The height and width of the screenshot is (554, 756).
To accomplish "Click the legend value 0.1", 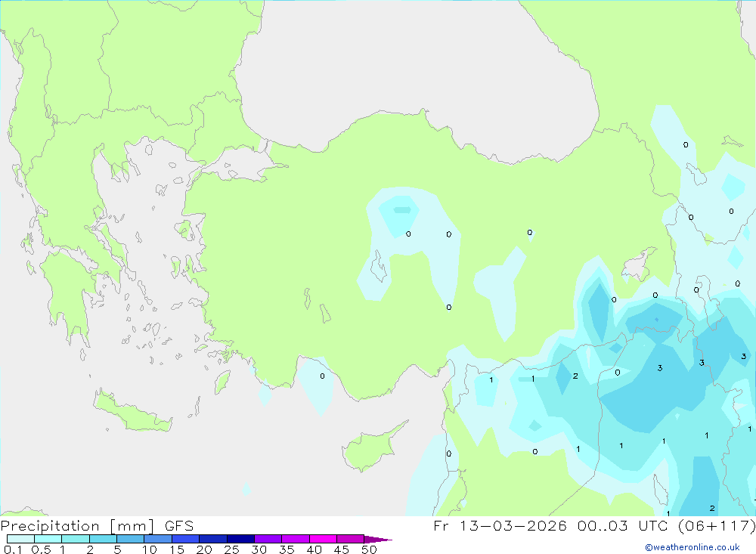I will pos(13,549).
